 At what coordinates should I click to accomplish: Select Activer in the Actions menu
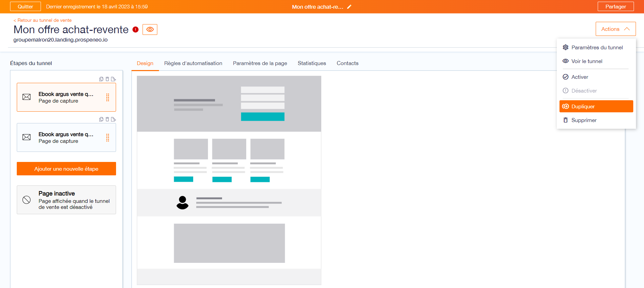[596, 77]
